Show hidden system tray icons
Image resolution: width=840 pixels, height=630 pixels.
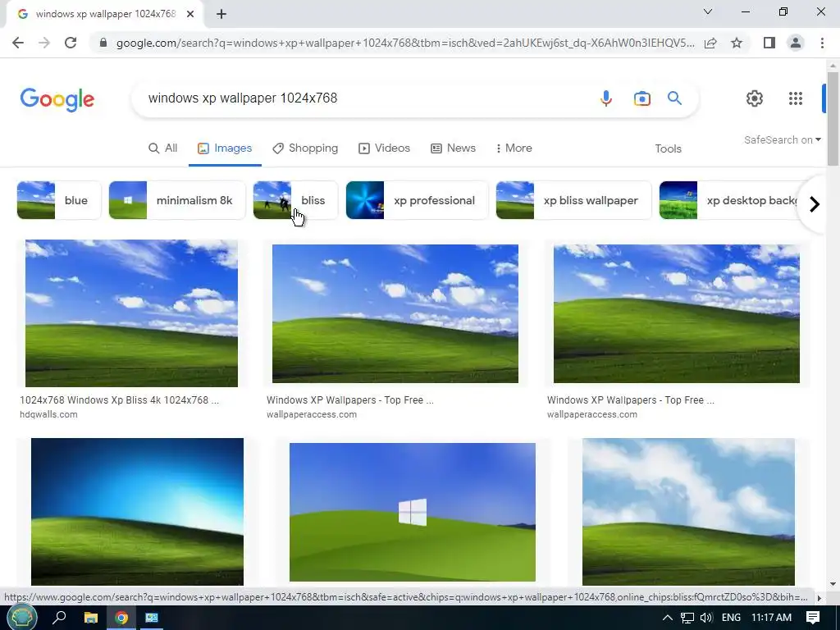click(x=668, y=618)
